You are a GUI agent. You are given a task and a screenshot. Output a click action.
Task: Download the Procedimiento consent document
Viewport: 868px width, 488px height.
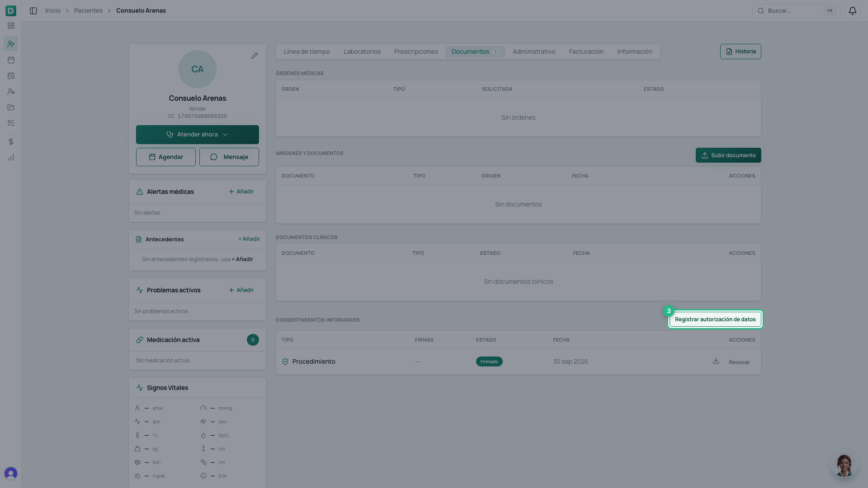coord(716,361)
